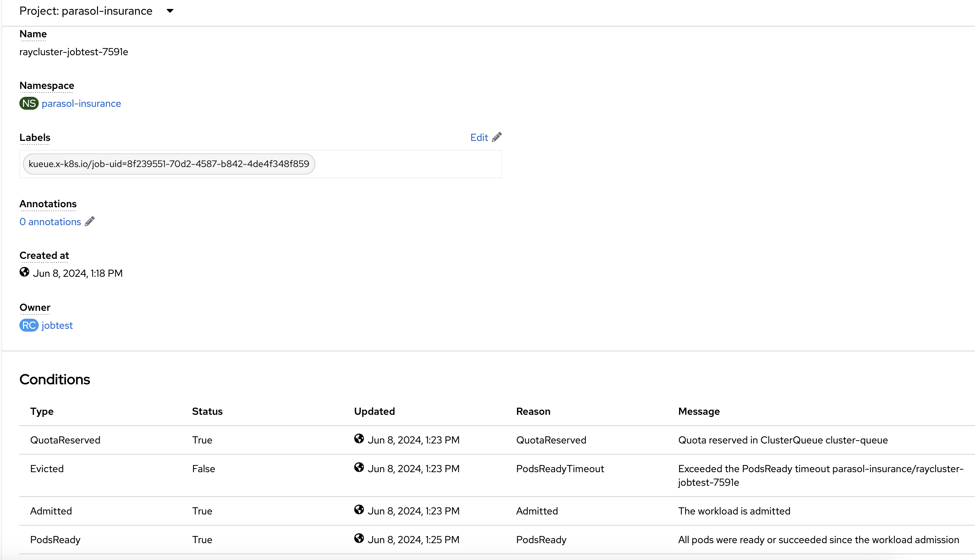Click the Created at field label

[44, 255]
